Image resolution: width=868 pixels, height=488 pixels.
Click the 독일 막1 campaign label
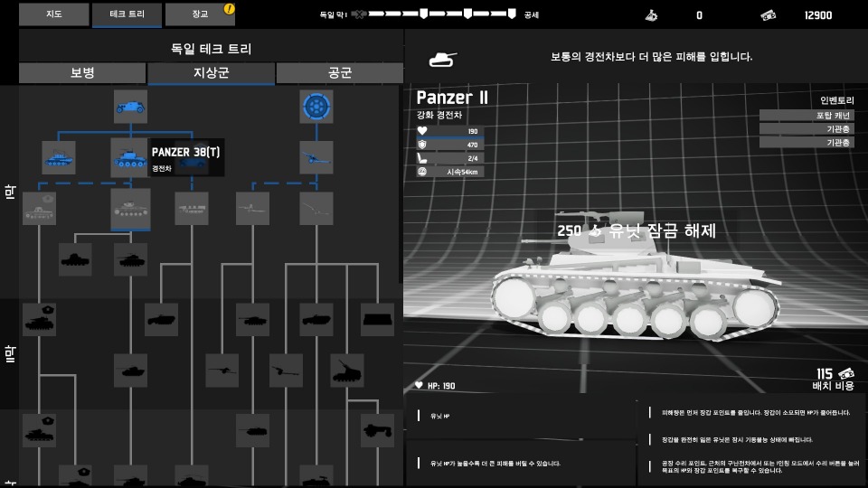point(334,15)
